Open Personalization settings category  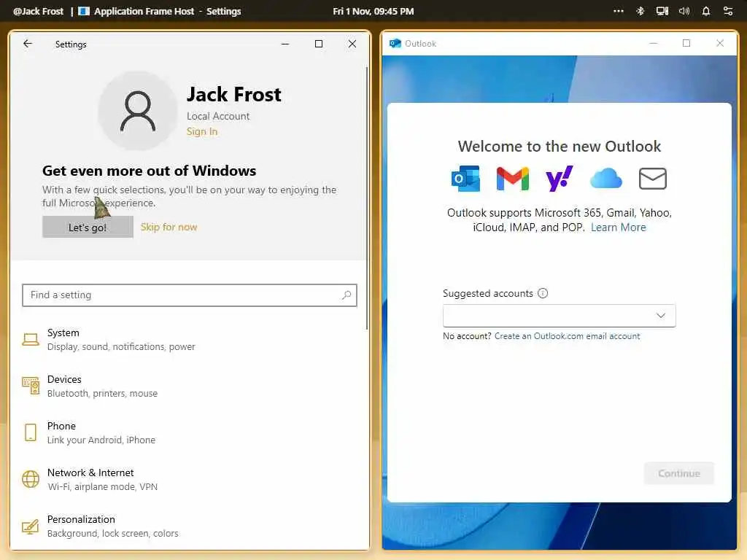tap(190, 526)
